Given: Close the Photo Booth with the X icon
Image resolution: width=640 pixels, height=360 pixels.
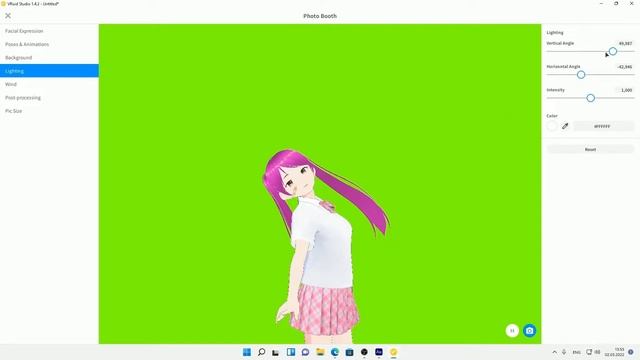Looking at the screenshot, I should [8, 16].
